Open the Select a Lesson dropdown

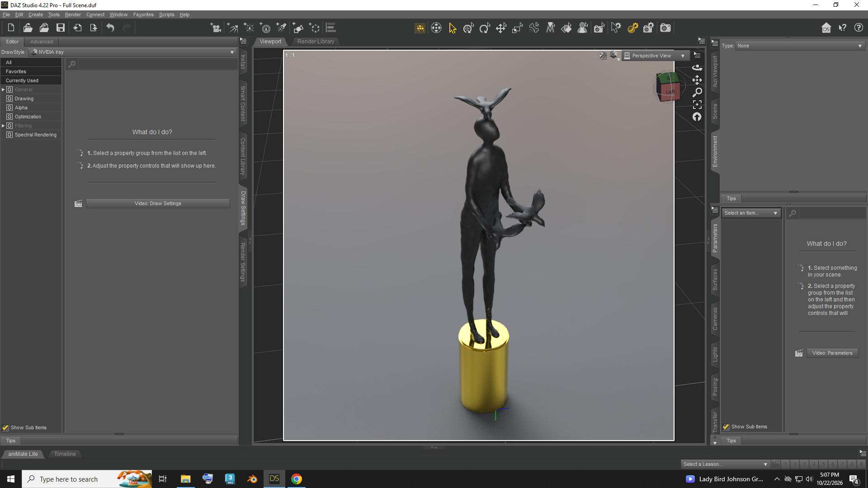coord(725,464)
